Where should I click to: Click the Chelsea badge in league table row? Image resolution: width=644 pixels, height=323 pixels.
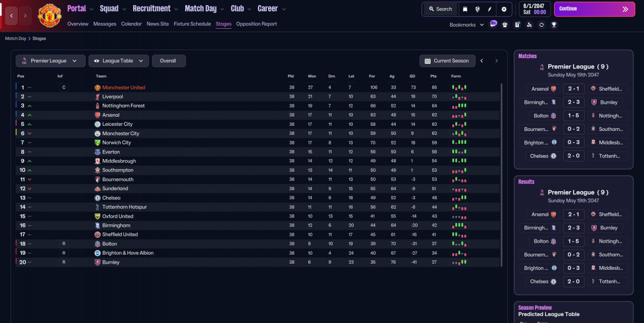(98, 198)
